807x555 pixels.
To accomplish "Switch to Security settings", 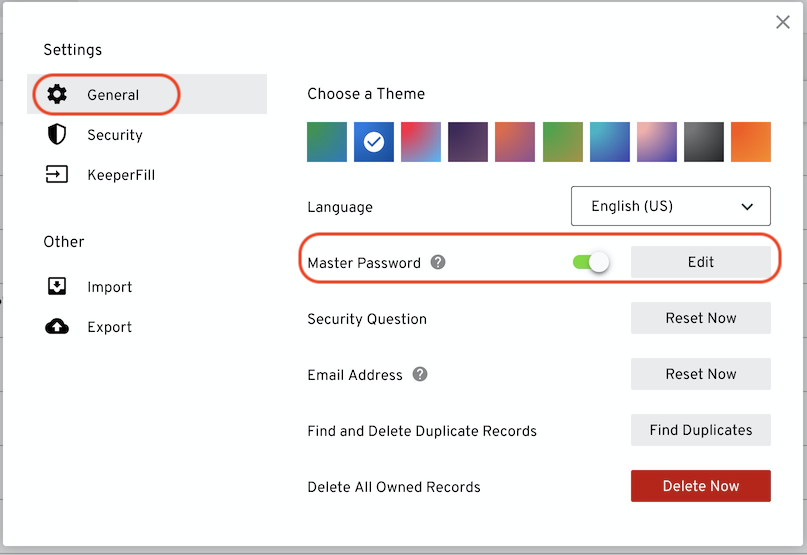I will pyautogui.click(x=147, y=134).
